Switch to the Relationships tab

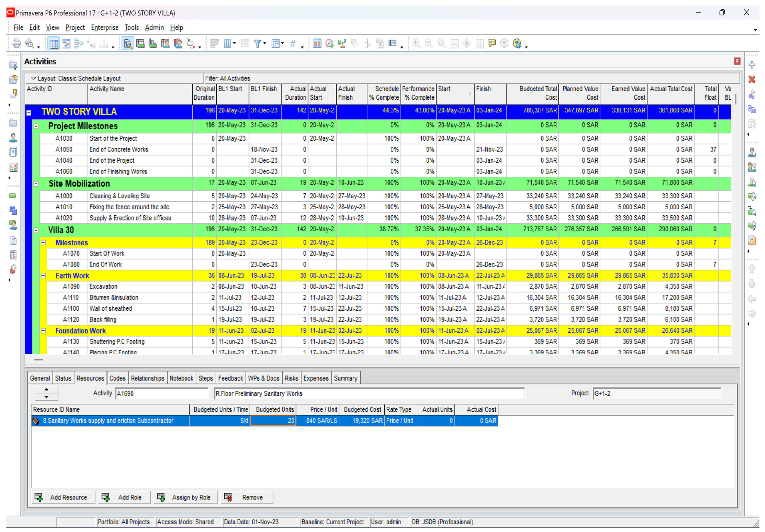click(147, 378)
